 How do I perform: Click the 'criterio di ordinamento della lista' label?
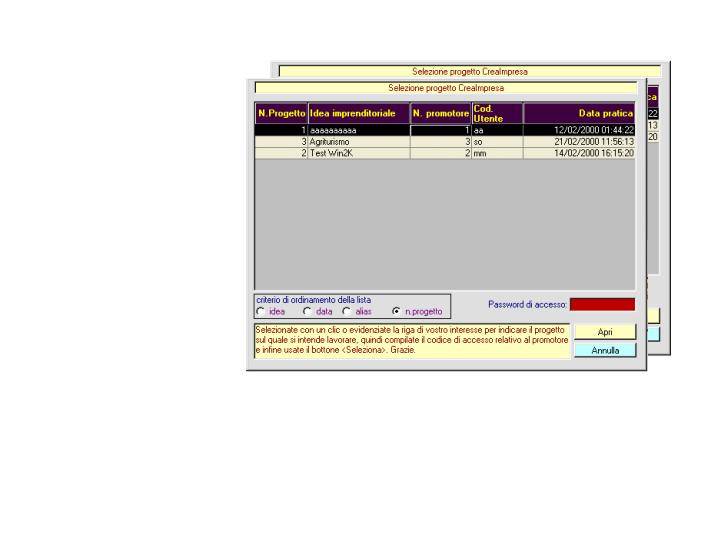pyautogui.click(x=314, y=300)
